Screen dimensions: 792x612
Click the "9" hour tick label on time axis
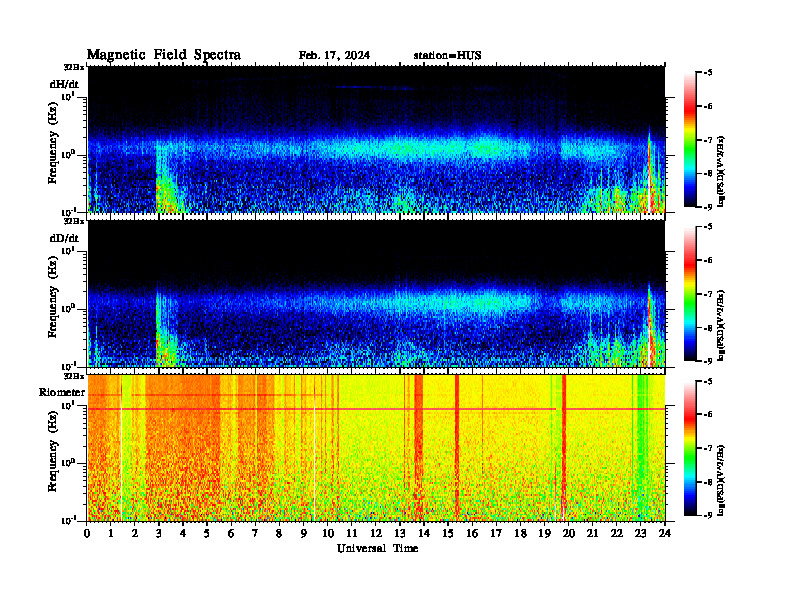click(304, 533)
